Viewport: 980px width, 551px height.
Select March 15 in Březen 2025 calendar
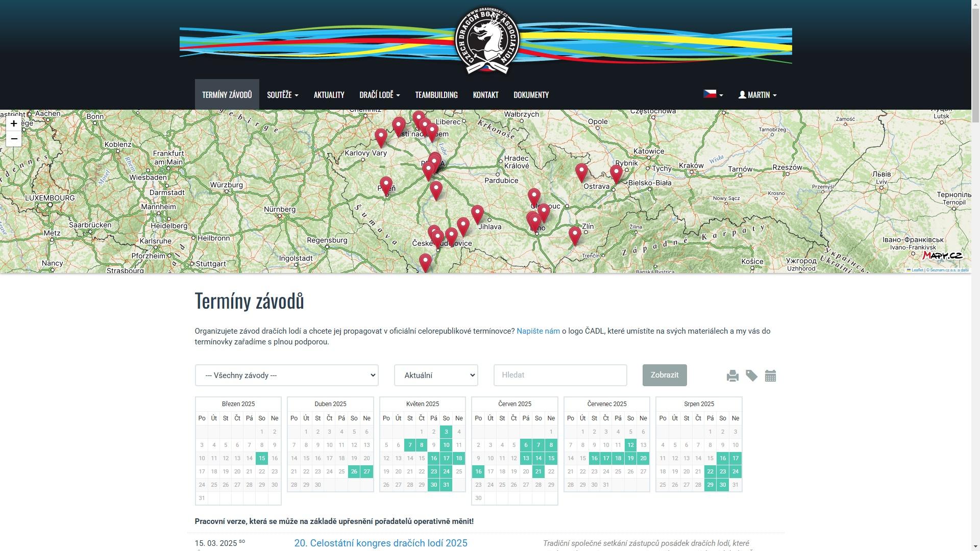point(262,458)
